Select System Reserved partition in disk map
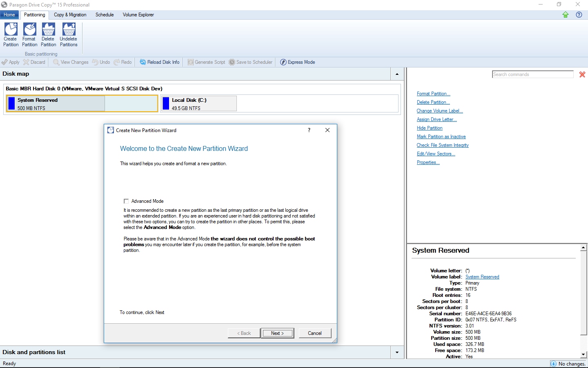Screen dimensions: 588x368 pos(82,103)
